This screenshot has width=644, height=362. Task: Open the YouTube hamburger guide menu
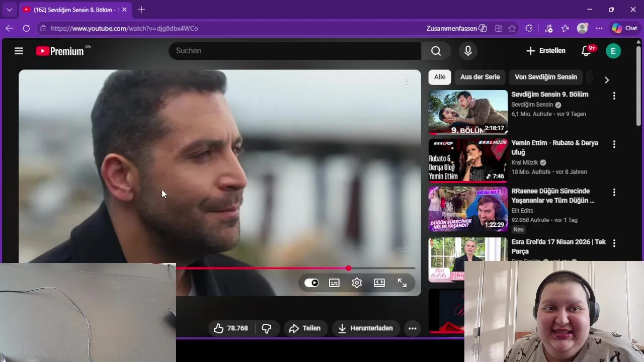pos(19,51)
